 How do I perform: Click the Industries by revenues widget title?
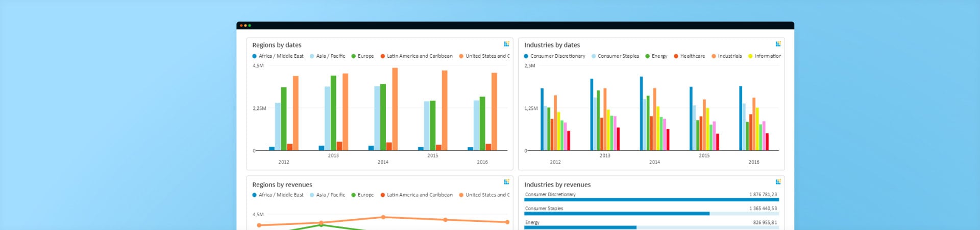[x=557, y=185]
